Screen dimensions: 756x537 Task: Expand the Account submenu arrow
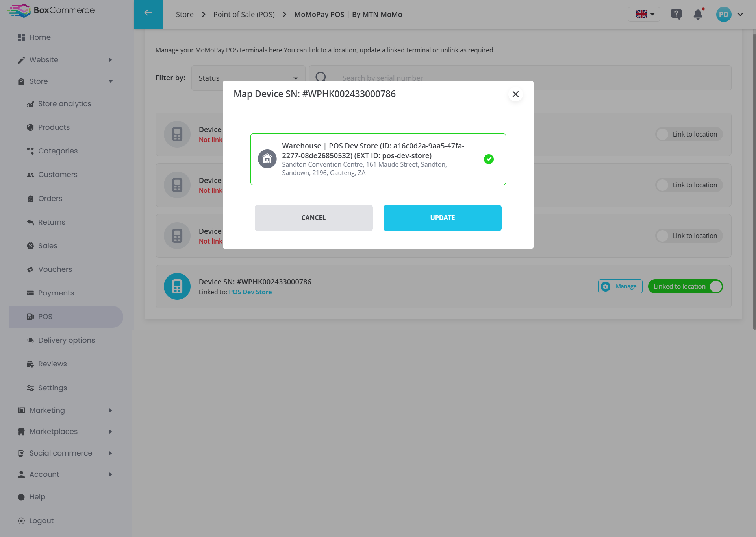pyautogui.click(x=111, y=474)
